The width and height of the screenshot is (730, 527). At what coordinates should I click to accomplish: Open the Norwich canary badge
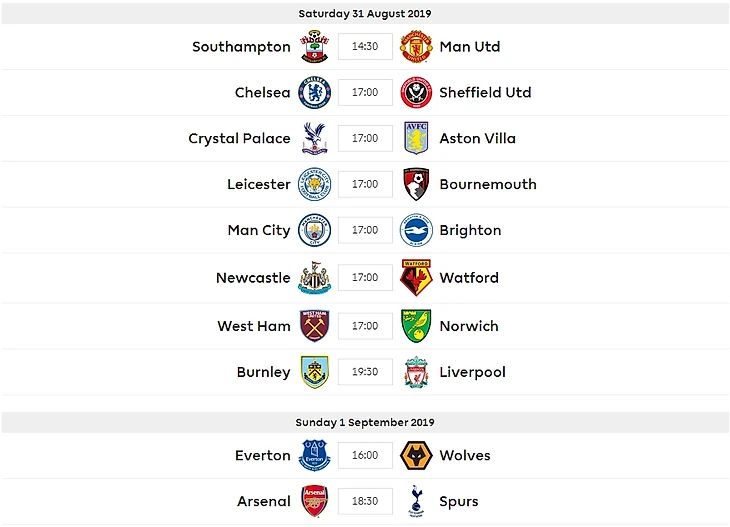416,326
